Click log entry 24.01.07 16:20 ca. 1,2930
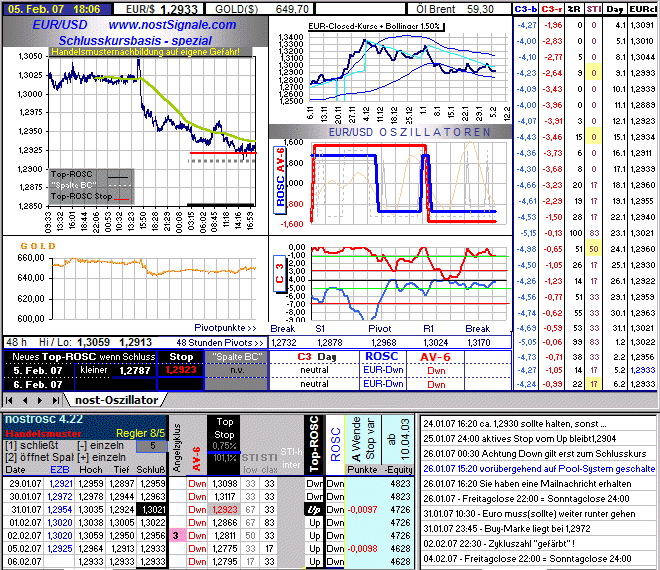 coord(515,424)
